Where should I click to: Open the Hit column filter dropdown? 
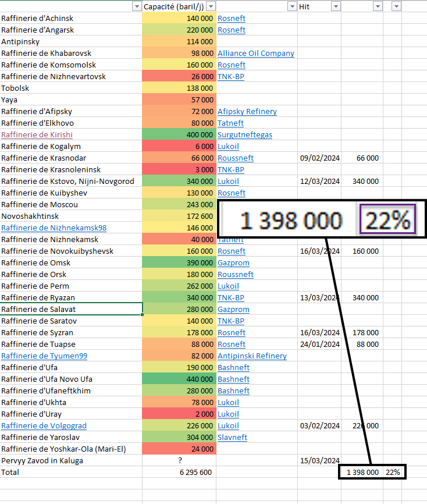[335, 6]
